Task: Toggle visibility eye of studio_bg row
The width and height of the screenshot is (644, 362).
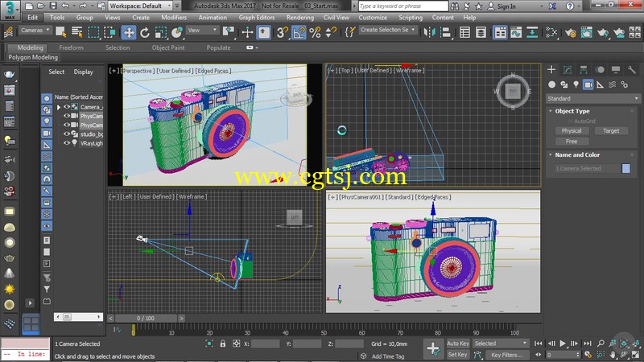Action: tap(66, 134)
